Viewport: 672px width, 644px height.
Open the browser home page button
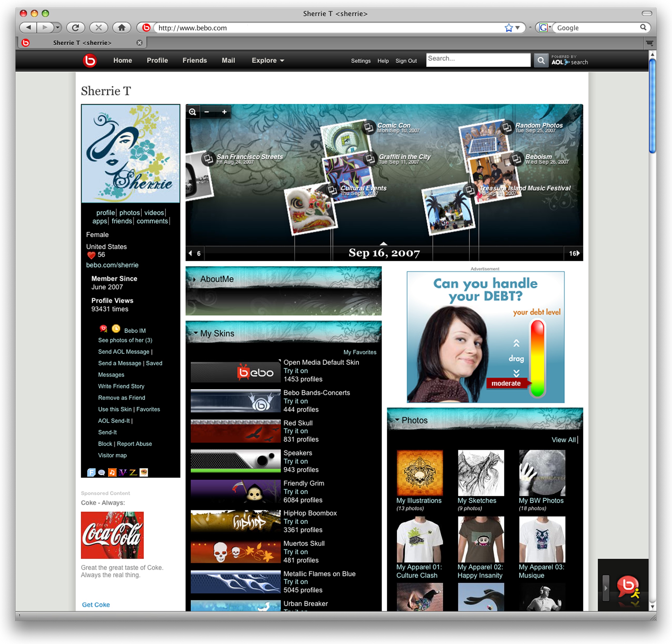(x=121, y=27)
